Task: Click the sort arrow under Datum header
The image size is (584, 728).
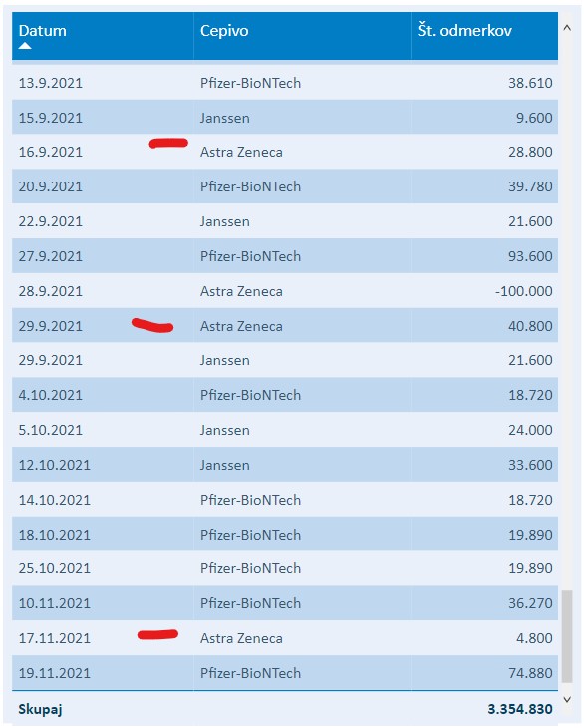Action: tap(25, 46)
